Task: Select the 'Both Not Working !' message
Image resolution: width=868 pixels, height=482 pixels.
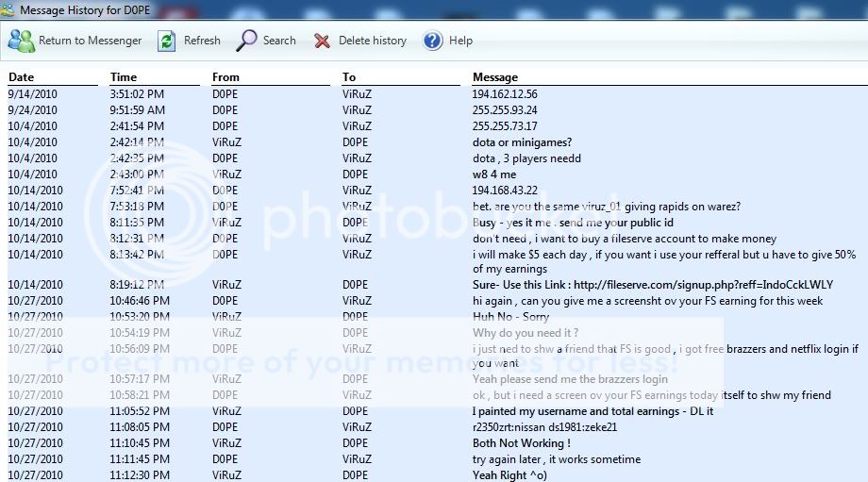Action: pos(521,443)
